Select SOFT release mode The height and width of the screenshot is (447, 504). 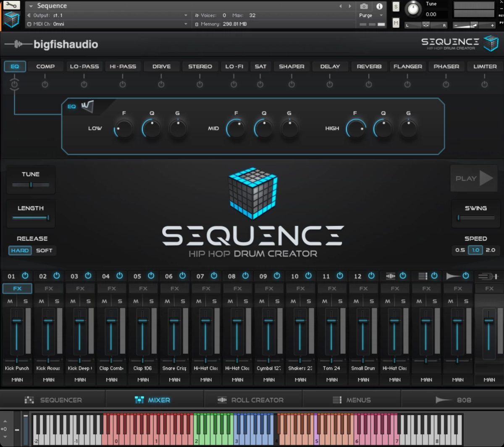(44, 251)
